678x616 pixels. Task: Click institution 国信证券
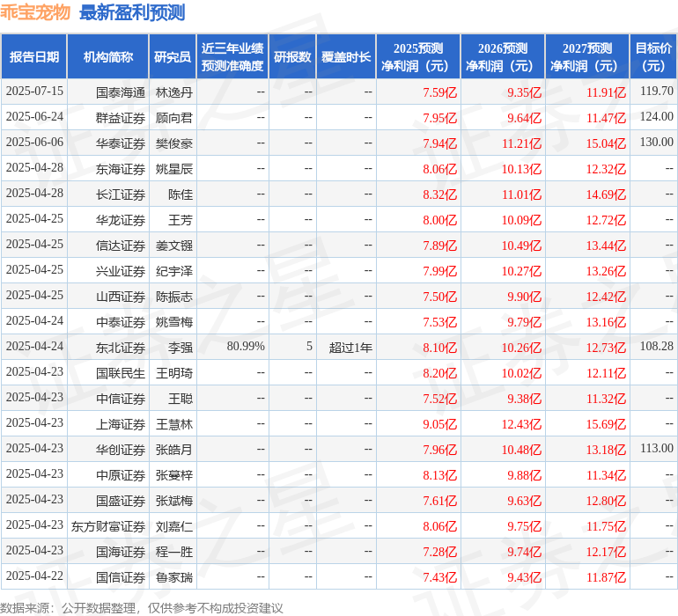click(x=121, y=577)
